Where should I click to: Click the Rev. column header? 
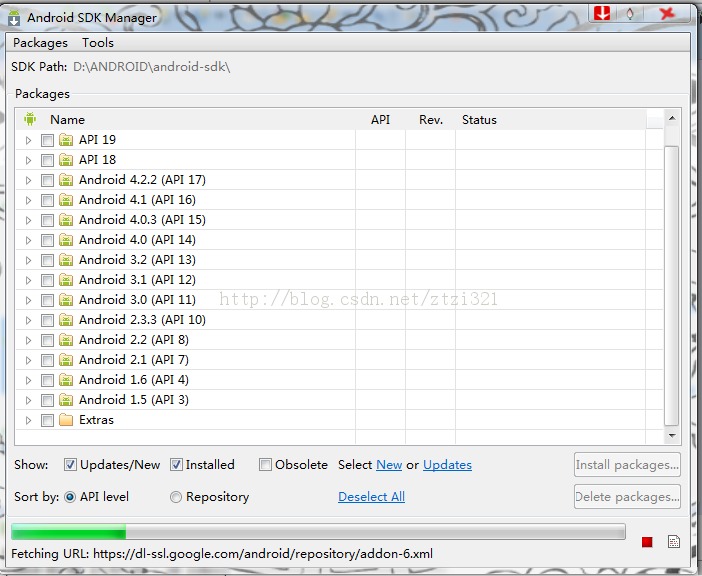click(431, 119)
